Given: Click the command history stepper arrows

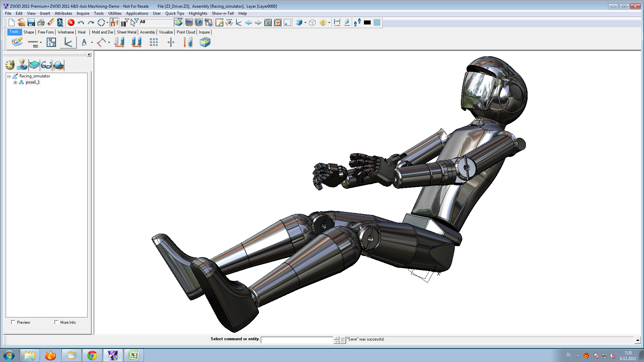Looking at the screenshot, I should tap(336, 340).
